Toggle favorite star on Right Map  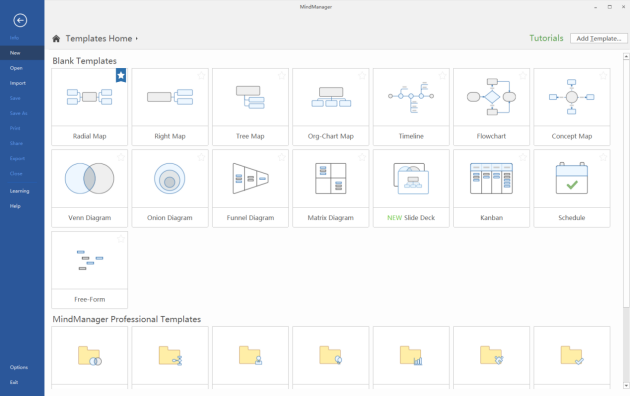pos(201,76)
